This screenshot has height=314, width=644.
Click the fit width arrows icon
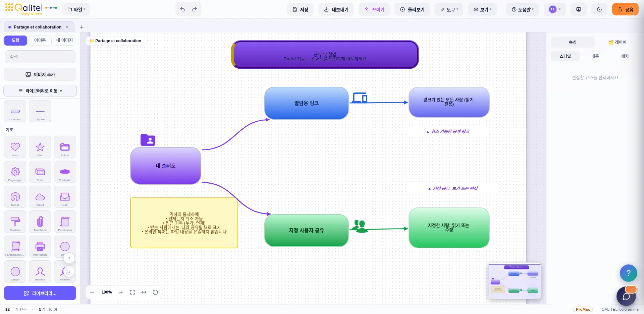144,292
